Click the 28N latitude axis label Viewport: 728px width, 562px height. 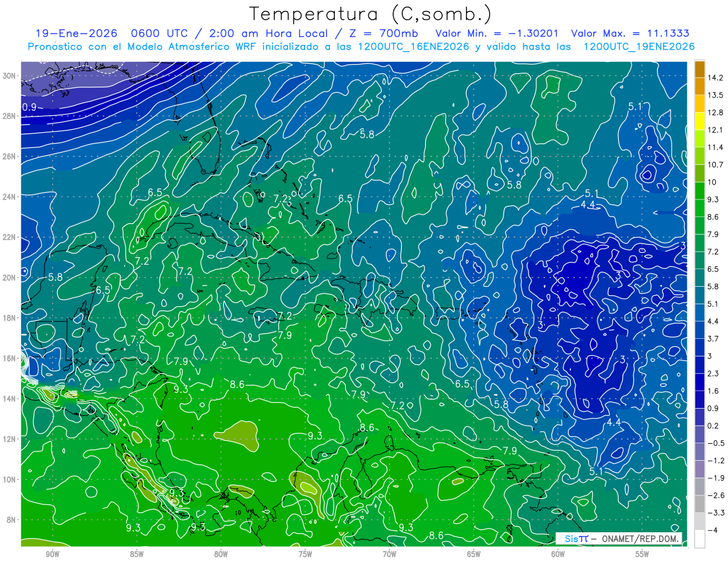click(x=10, y=116)
